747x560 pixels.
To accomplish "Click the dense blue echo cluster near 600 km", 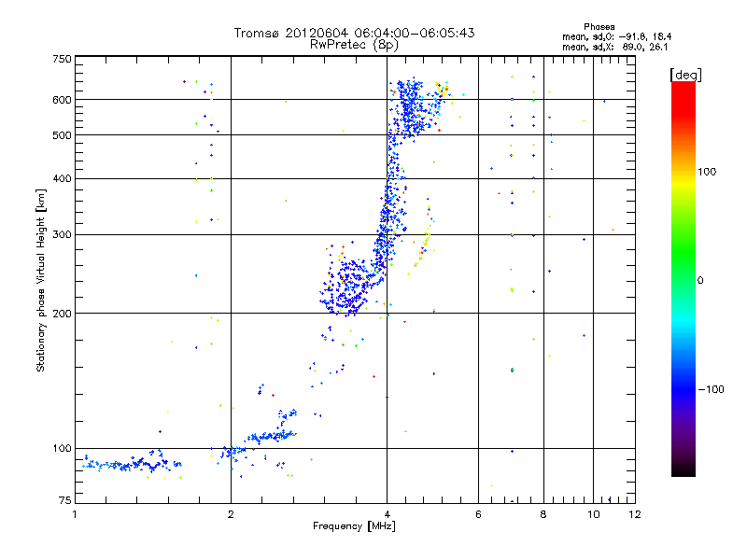I will pos(411,107).
